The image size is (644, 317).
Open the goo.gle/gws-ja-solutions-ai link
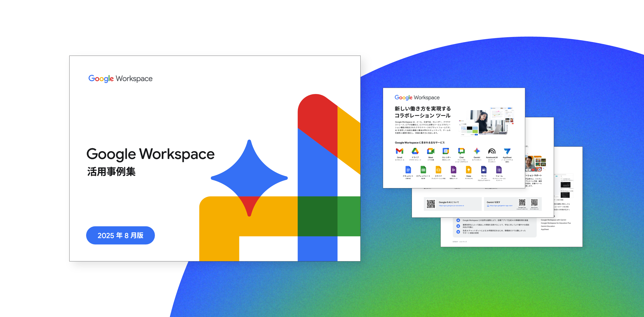pyautogui.click(x=452, y=206)
